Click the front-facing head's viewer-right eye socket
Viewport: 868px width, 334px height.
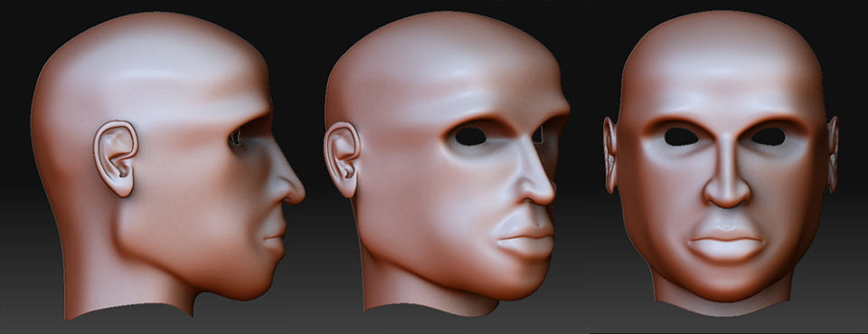click(769, 137)
